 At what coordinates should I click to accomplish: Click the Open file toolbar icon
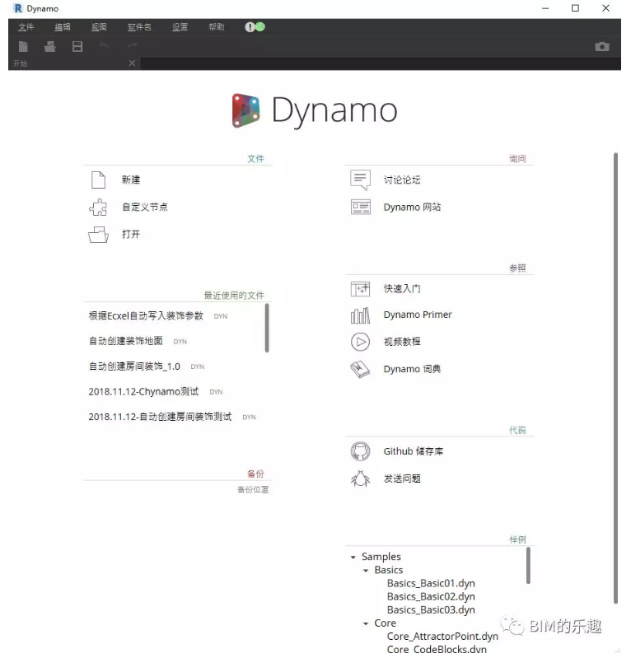(x=50, y=46)
